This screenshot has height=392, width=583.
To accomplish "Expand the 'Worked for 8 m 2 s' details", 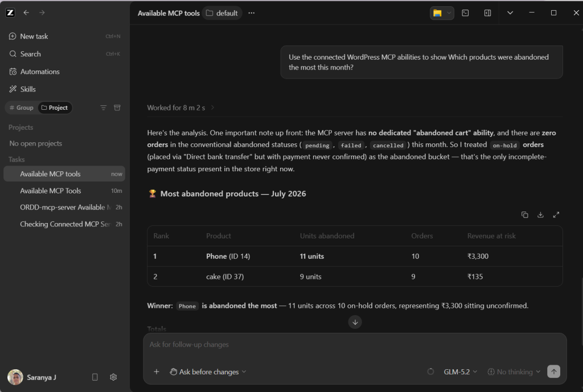I will (180, 108).
